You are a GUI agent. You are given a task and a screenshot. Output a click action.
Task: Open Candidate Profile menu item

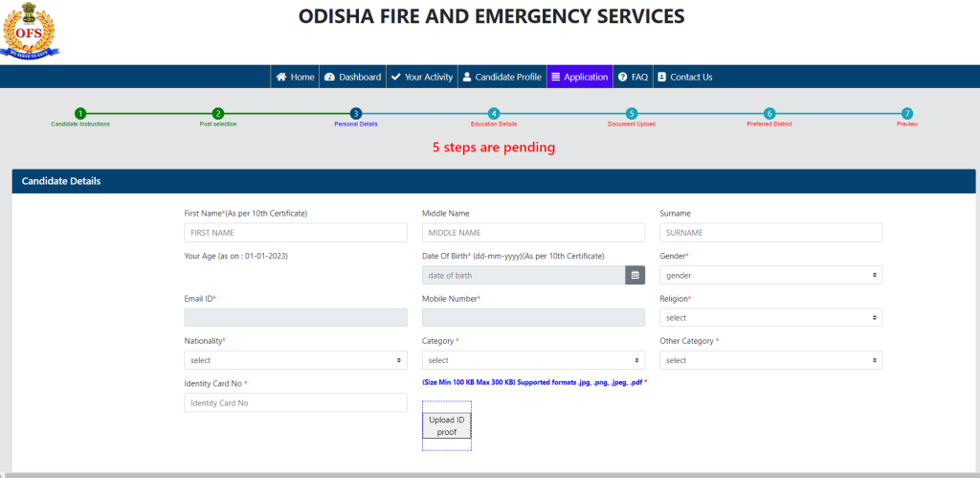[x=501, y=77]
